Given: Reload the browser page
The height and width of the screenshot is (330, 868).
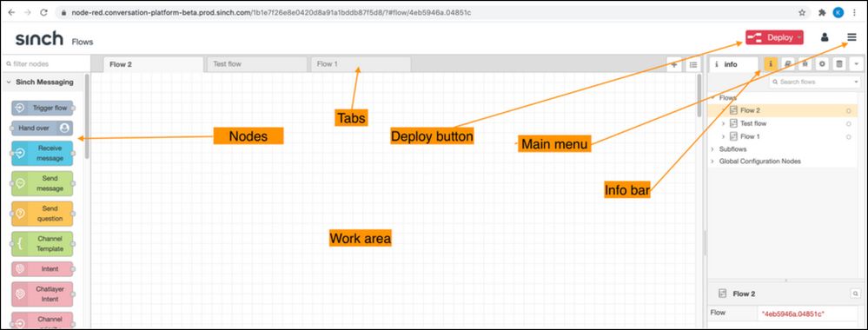Looking at the screenshot, I should coord(44,11).
